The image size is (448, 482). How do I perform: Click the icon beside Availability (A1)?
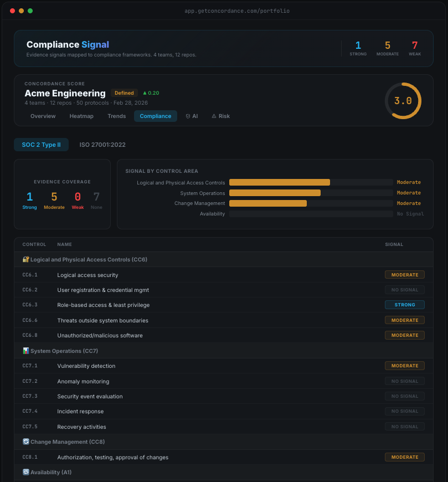point(26,472)
